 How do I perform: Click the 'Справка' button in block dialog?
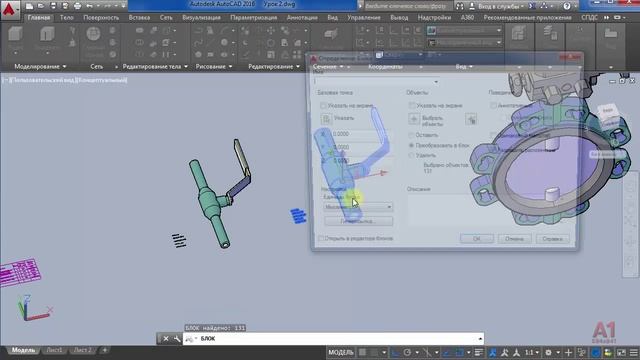pos(553,239)
